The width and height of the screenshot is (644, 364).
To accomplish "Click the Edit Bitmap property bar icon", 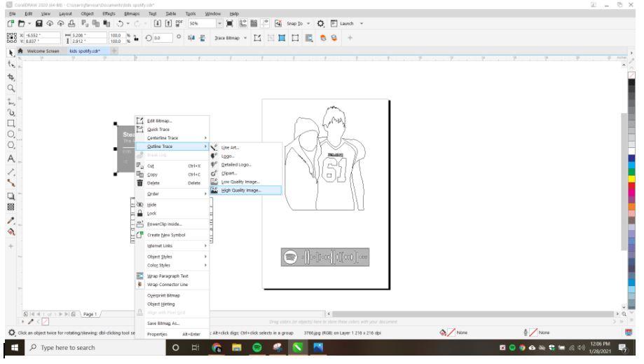I will [257, 38].
